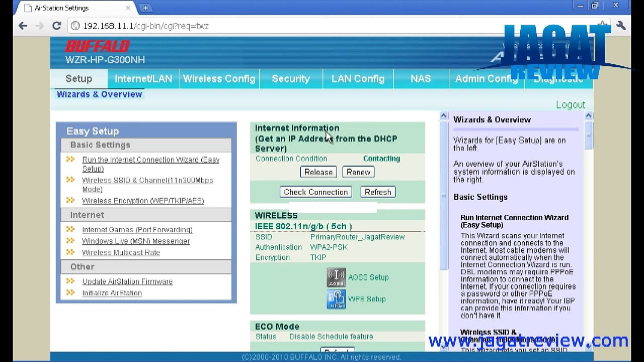Click the WZR-HP-G300NH model name
Screen dimensions: 644x362
(105, 60)
